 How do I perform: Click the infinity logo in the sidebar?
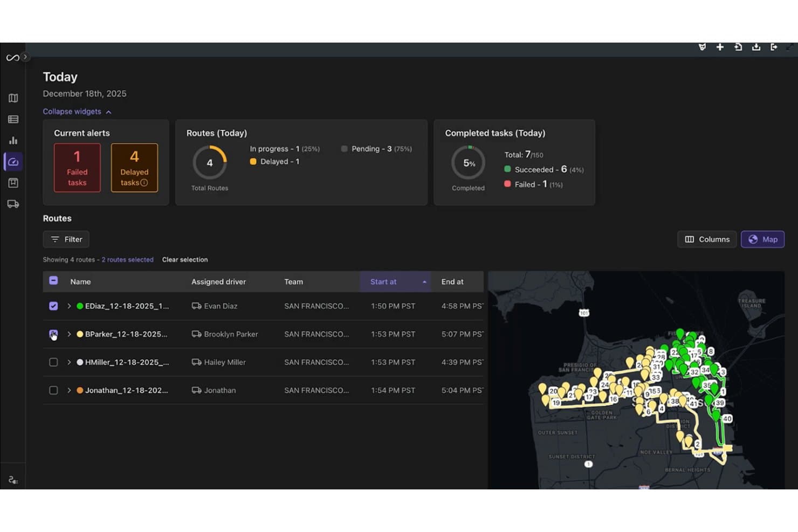pos(12,58)
